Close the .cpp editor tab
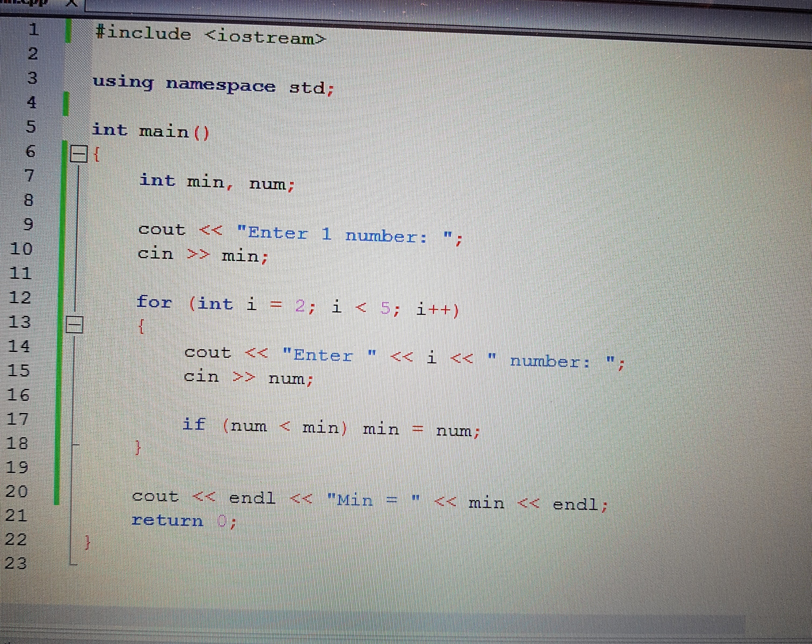Screen dimensions: 812x644 72,3
